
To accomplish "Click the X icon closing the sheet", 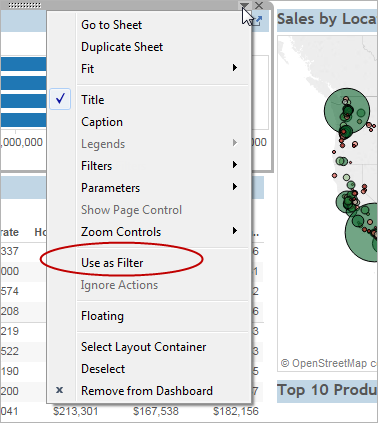I will 259,5.
